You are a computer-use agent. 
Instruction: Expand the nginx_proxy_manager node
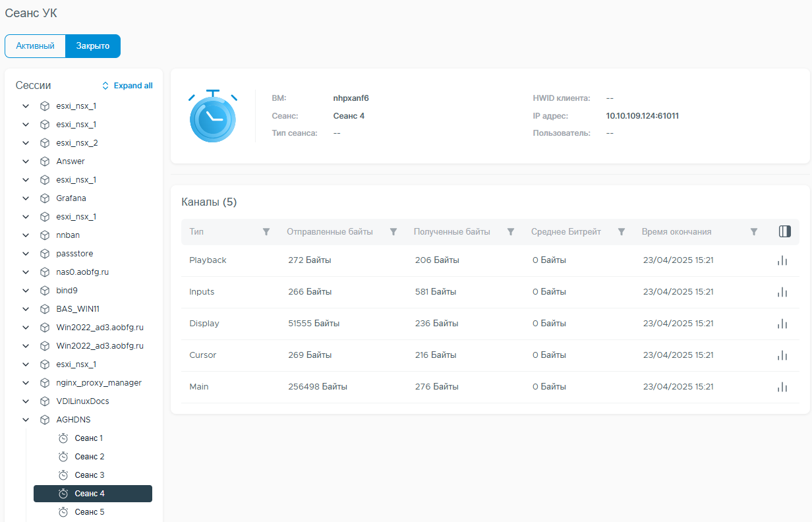(x=26, y=382)
